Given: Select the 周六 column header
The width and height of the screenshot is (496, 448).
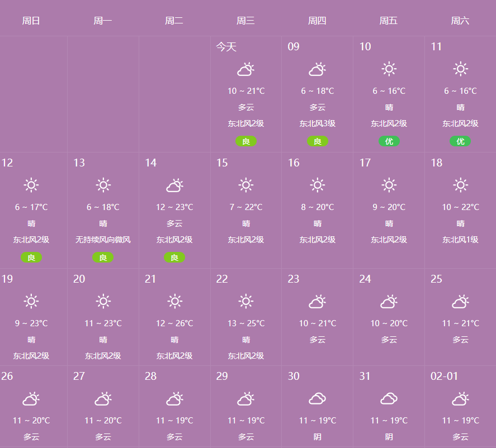Looking at the screenshot, I should pos(460,21).
